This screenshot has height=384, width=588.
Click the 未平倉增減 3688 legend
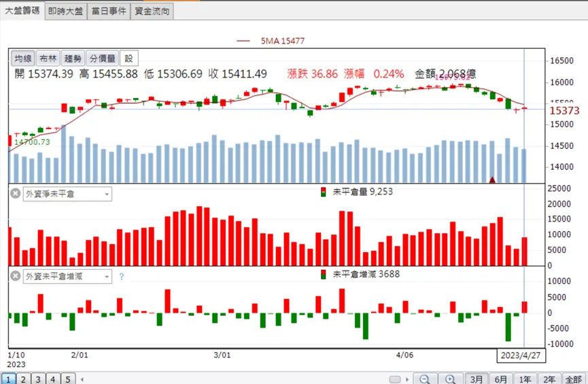point(366,274)
